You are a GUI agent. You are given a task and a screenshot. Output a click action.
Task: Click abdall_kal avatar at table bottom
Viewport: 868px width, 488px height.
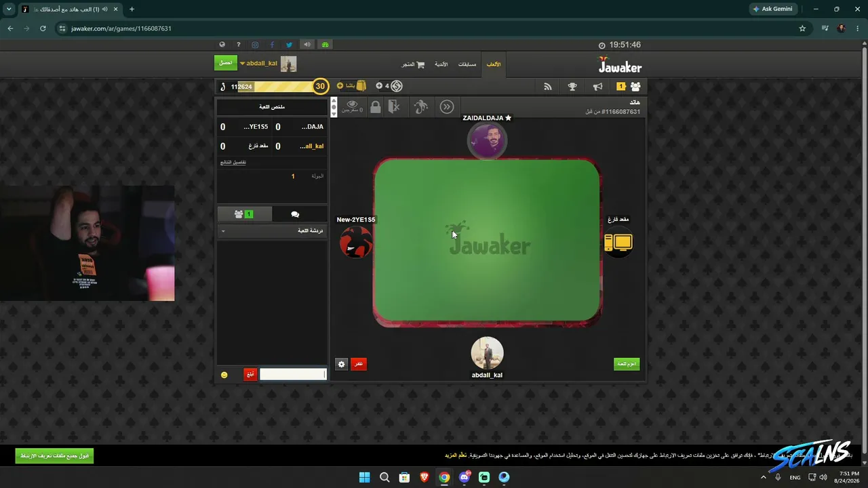487,353
